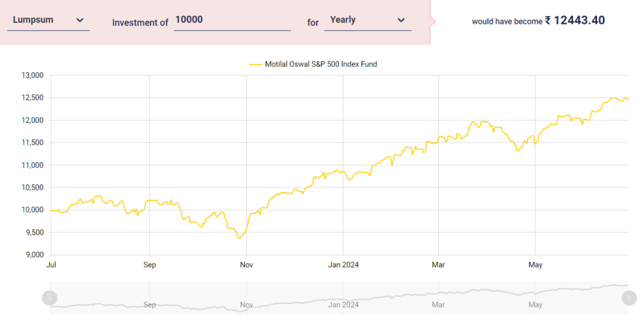The width and height of the screenshot is (644, 325).
Task: Click the chevron arrow next to Yearly
Action: 401,20
